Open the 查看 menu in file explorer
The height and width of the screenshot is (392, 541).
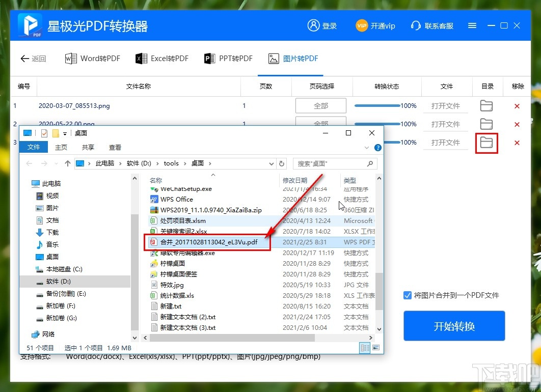click(115, 147)
